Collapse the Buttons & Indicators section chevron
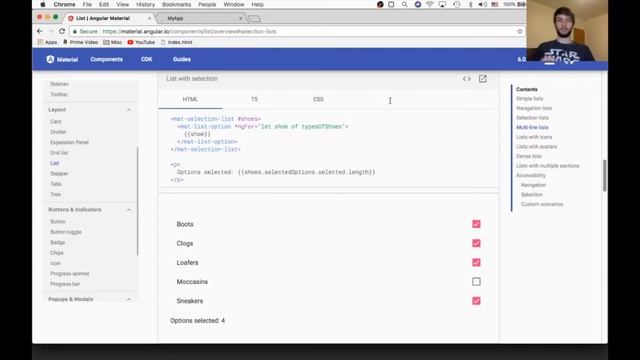The image size is (640, 360). [x=129, y=210]
